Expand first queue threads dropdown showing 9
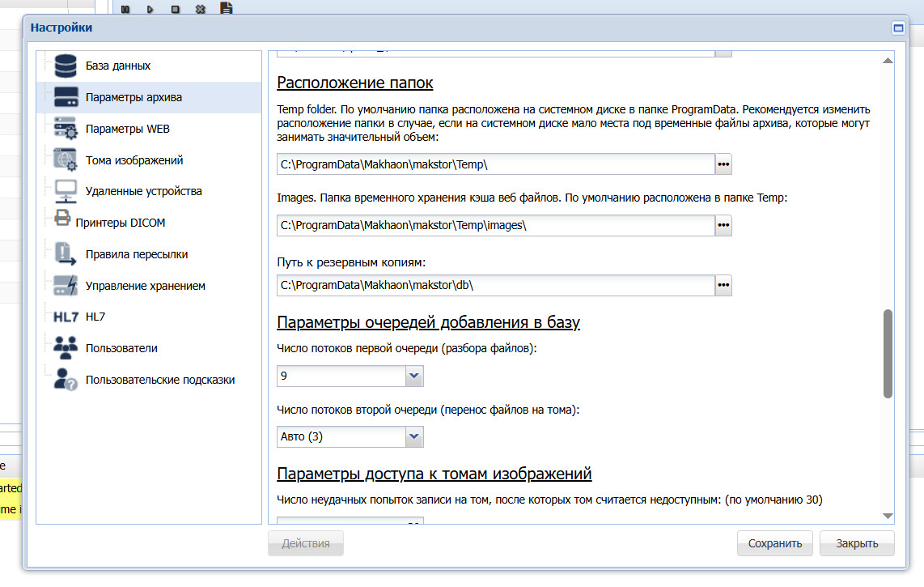Screen dimensions: 924x587 [x=414, y=376]
